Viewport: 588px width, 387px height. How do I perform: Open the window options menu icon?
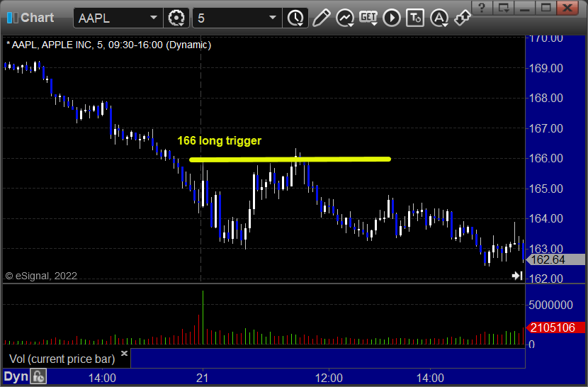pos(503,8)
